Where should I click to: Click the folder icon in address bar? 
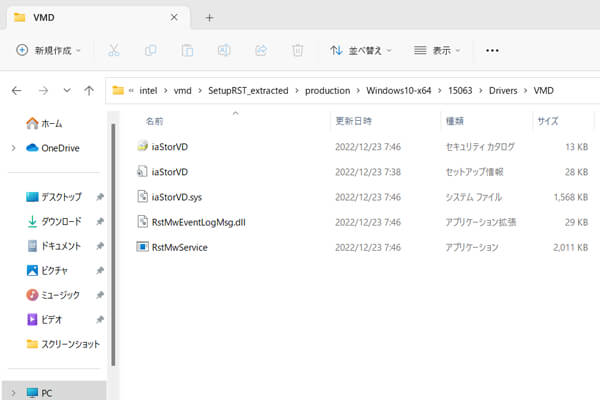click(x=118, y=91)
